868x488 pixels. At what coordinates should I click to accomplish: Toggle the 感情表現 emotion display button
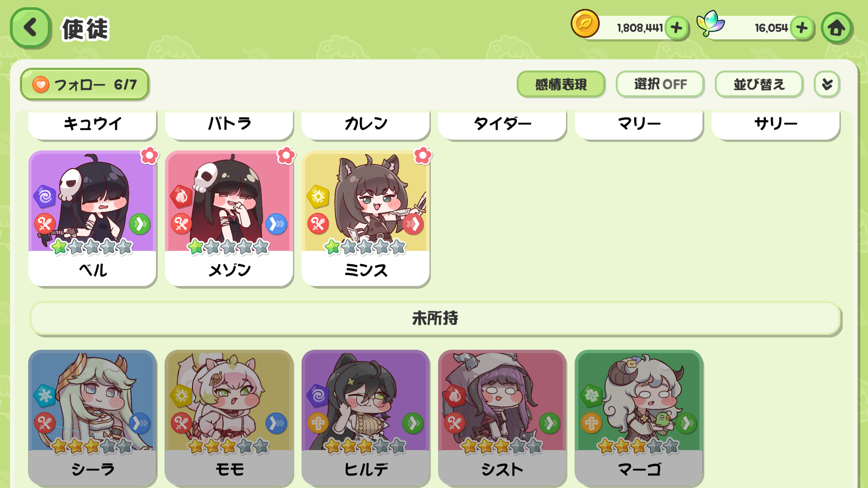click(561, 84)
